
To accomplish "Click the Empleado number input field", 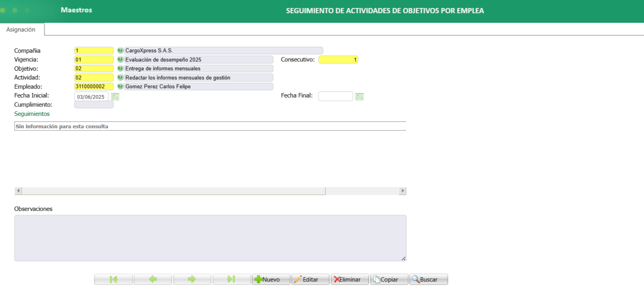I will [x=94, y=86].
